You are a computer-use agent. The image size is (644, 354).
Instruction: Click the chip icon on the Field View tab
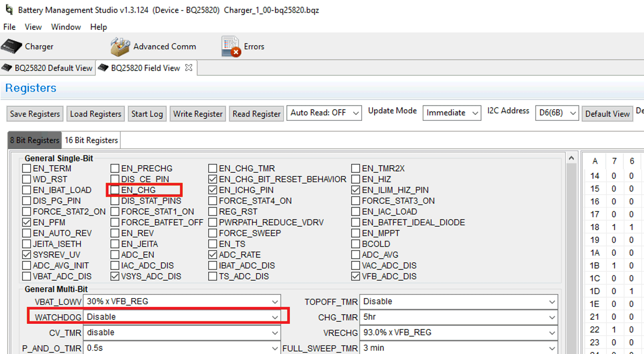click(103, 68)
